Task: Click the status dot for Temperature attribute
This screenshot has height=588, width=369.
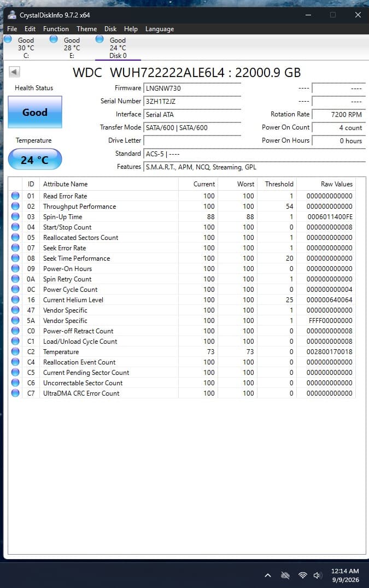Action: pyautogui.click(x=15, y=351)
